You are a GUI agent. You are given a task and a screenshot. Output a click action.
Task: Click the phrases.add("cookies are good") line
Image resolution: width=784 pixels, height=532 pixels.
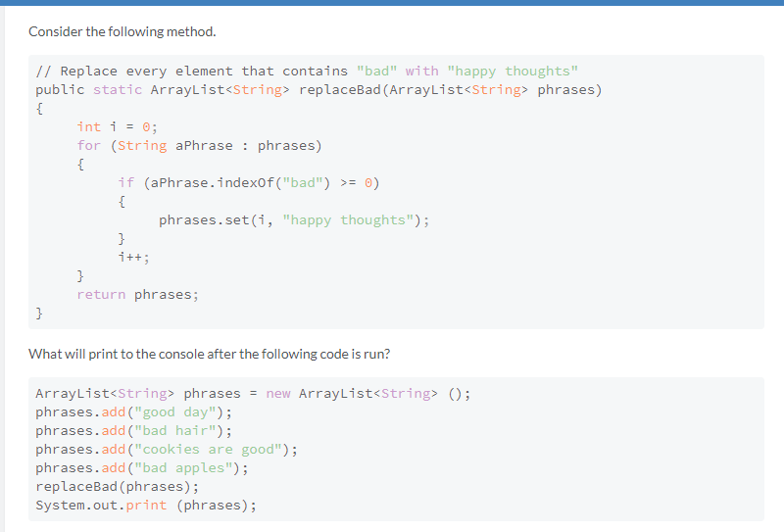[x=166, y=450]
